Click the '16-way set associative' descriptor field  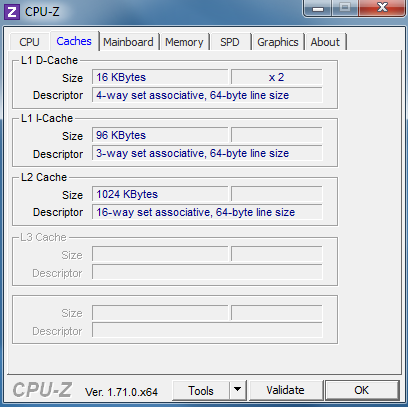point(207,212)
